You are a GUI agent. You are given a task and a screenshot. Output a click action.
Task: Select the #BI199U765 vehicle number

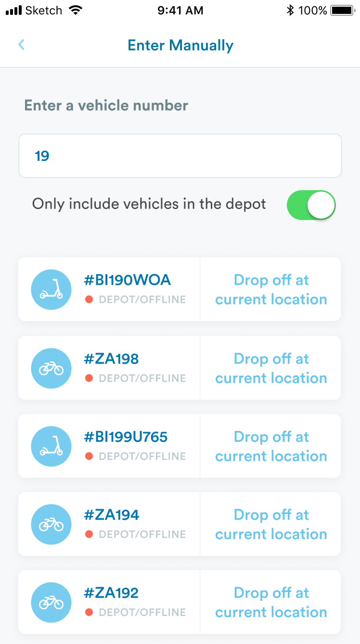pyautogui.click(x=126, y=437)
